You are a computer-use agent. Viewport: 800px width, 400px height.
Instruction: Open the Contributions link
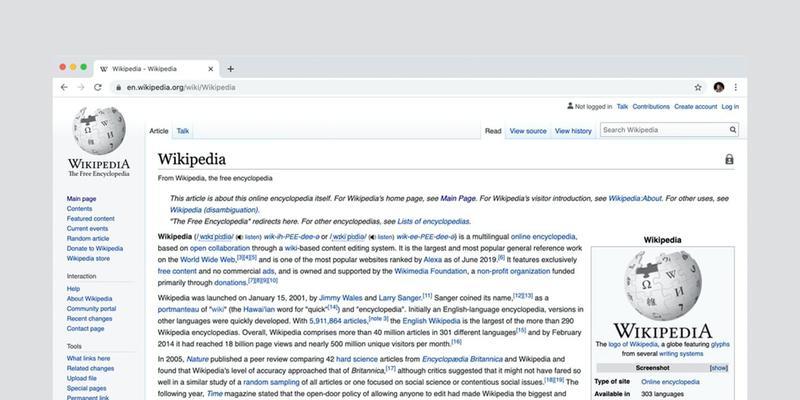pyautogui.click(x=651, y=107)
